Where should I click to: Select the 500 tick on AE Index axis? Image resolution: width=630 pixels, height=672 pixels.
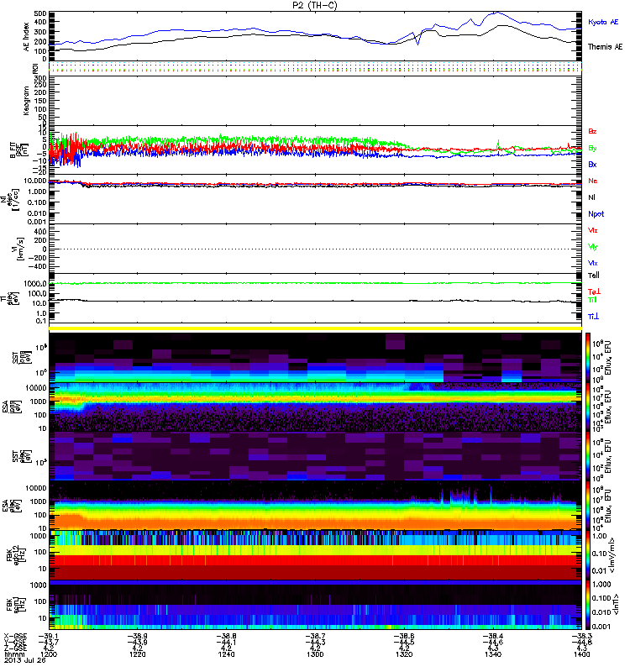click(x=39, y=13)
